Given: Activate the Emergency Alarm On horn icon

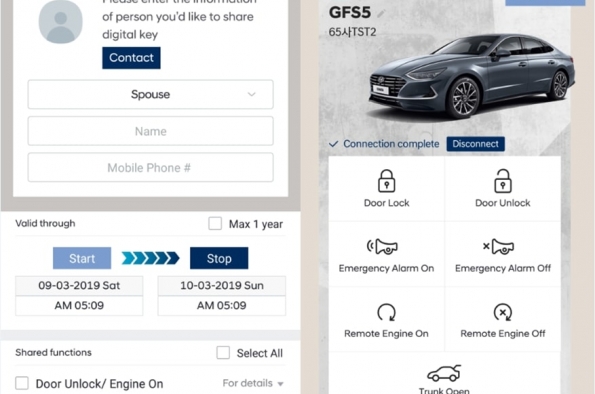Looking at the screenshot, I should [382, 246].
